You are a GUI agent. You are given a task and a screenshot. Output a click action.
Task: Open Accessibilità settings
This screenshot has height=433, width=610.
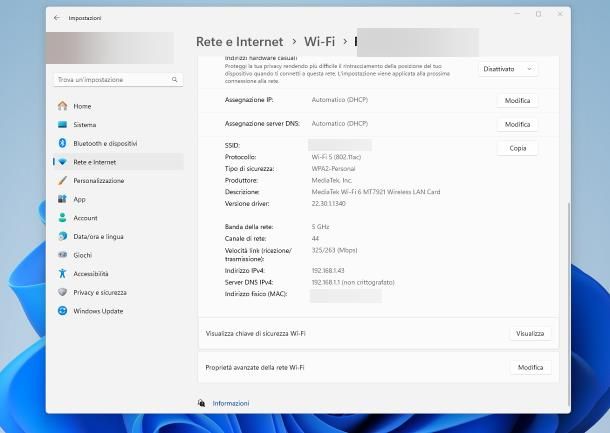pos(118,273)
